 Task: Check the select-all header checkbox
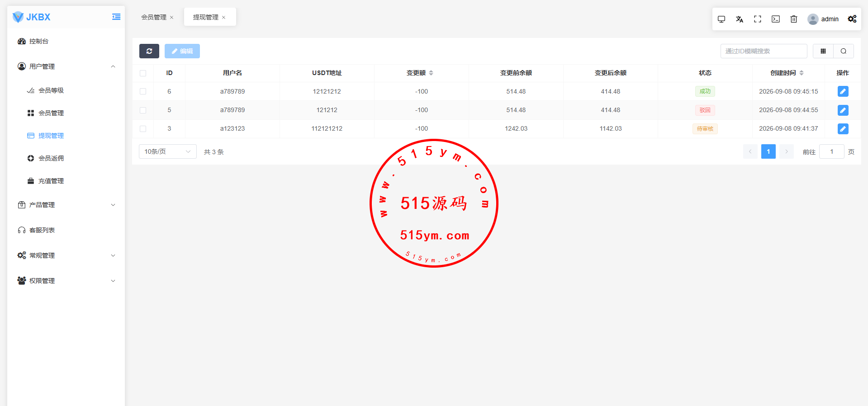[143, 73]
